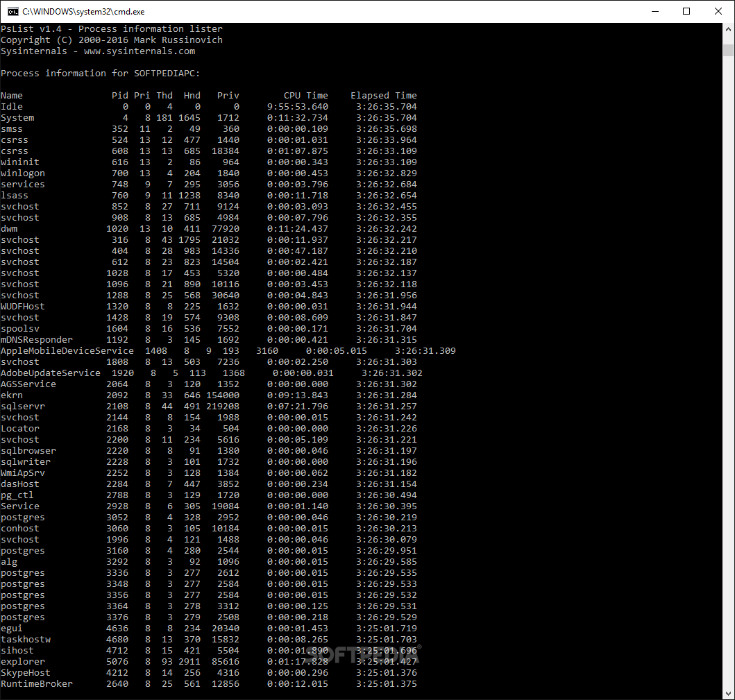Click the 'Service' process name

20,506
